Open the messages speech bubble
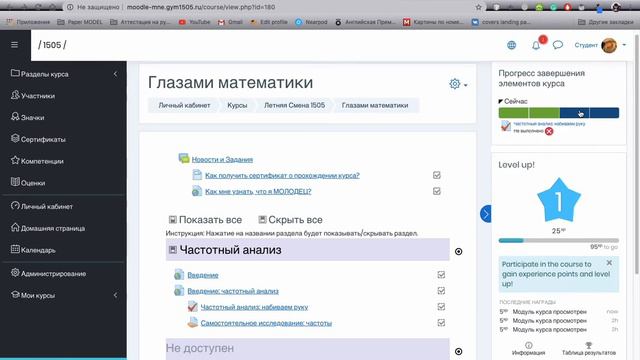The width and height of the screenshot is (640, 360). pyautogui.click(x=558, y=45)
